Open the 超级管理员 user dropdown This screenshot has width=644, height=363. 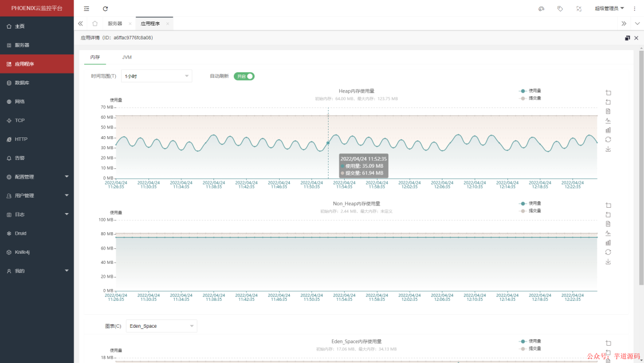(x=609, y=8)
